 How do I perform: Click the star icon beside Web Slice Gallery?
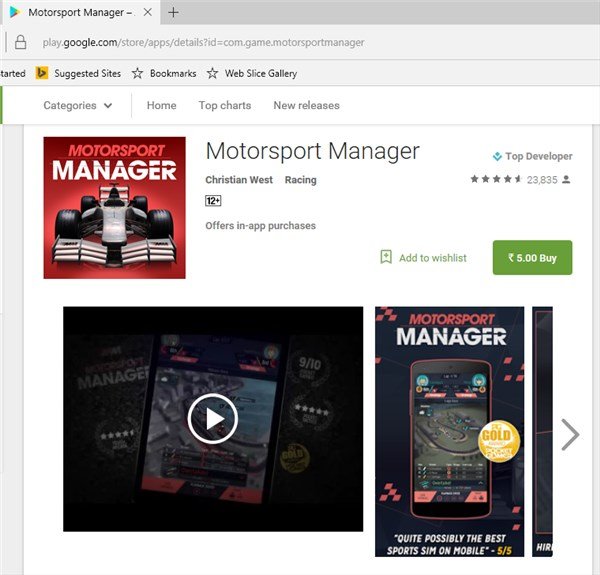[x=212, y=73]
